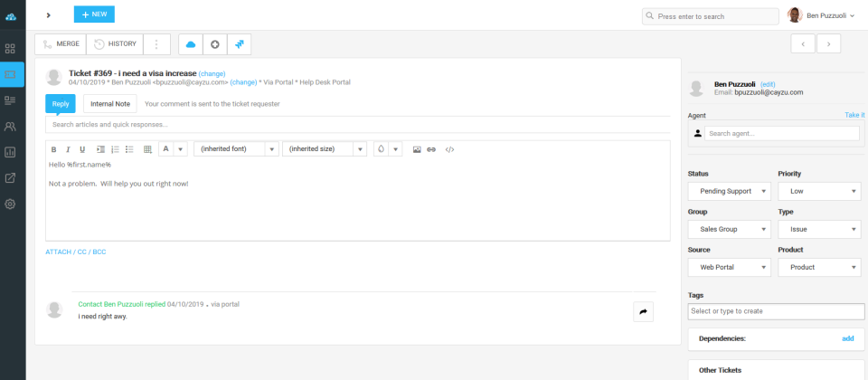Open the font color dropdown arrow
Screen dimensions: 868x380
tap(180, 149)
